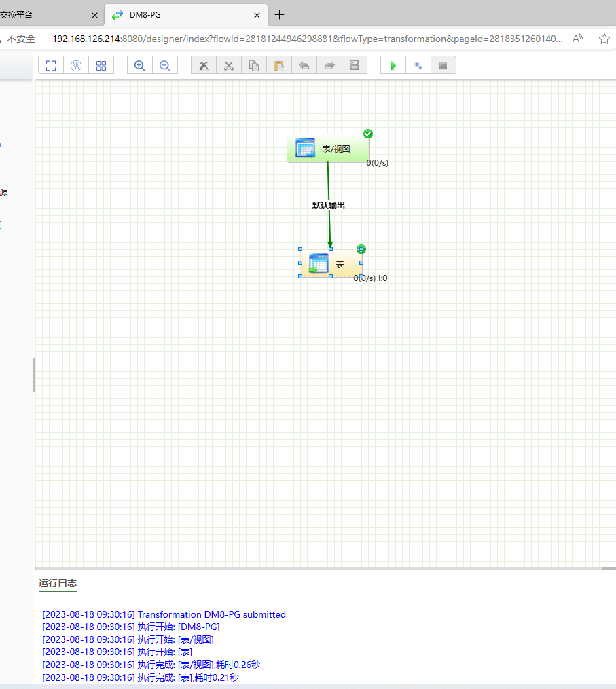
Task: Click the 运行日志 heading
Action: click(x=57, y=582)
